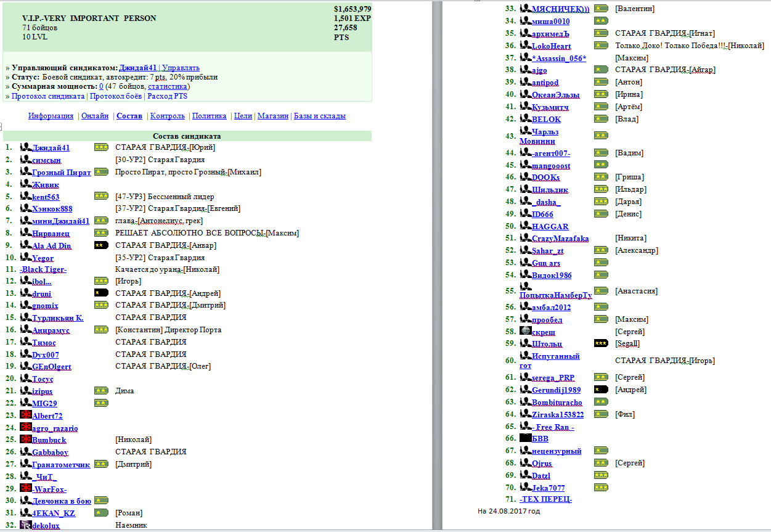Click the black square icon beside БВВ

pyautogui.click(x=526, y=438)
